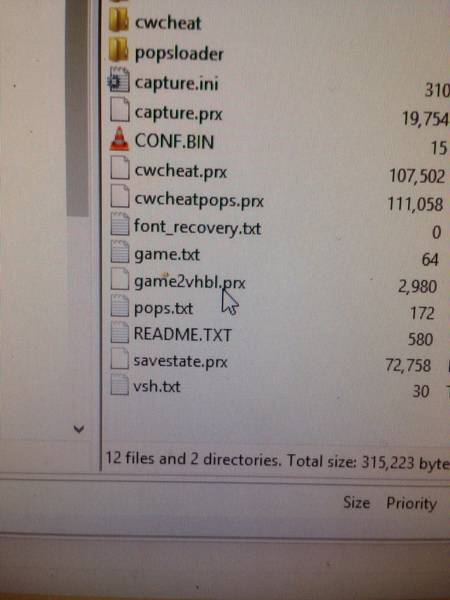Click the pops.txt file name
The width and height of the screenshot is (450, 600).
[163, 308]
